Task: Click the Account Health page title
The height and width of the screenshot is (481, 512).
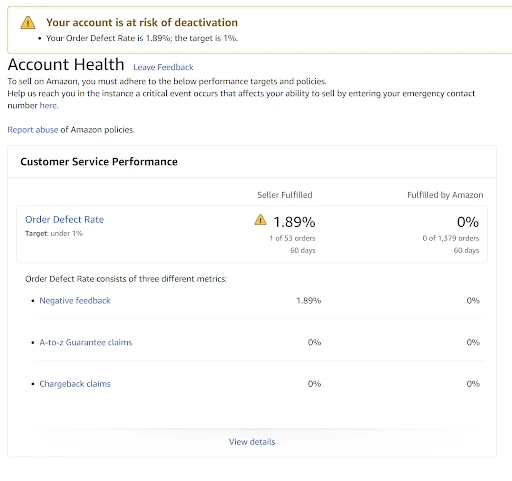Action: [x=66, y=64]
